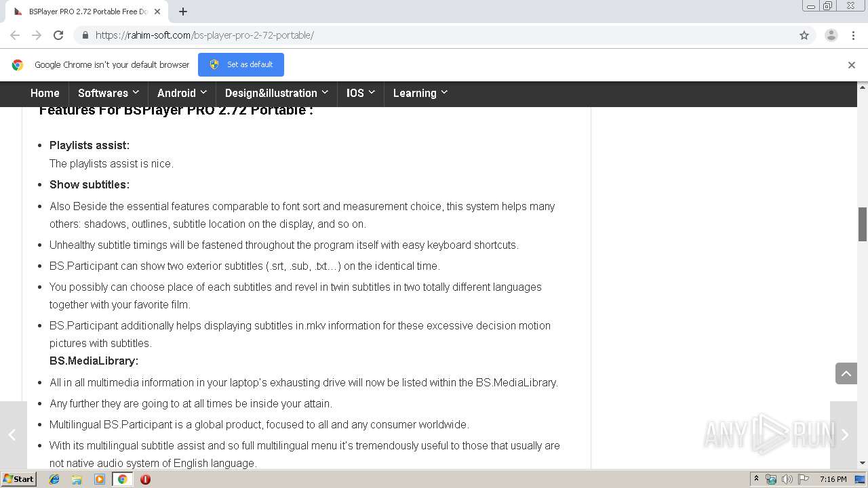Open Windows Media Player from the taskbar
The width and height of the screenshot is (868, 488).
[x=100, y=479]
